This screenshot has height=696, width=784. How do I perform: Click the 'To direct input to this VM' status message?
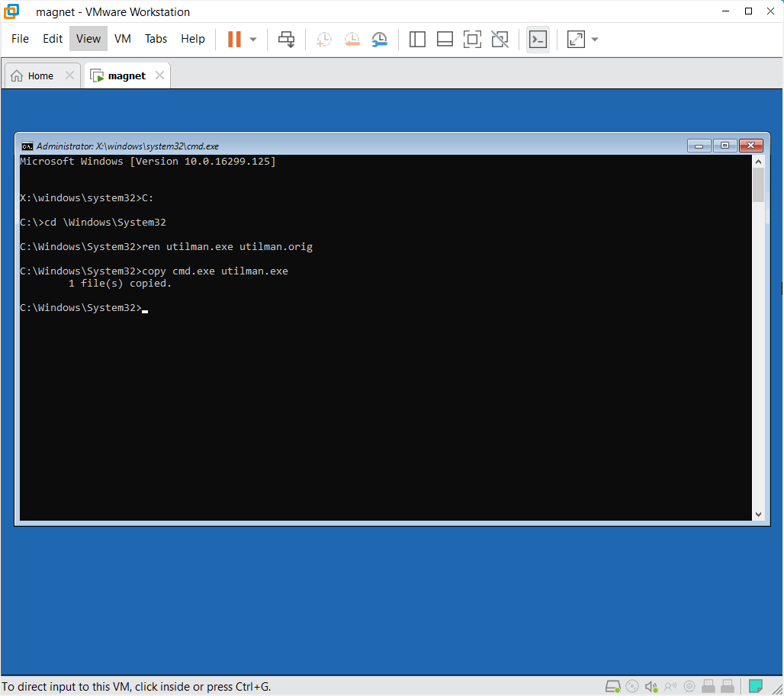[x=136, y=687]
